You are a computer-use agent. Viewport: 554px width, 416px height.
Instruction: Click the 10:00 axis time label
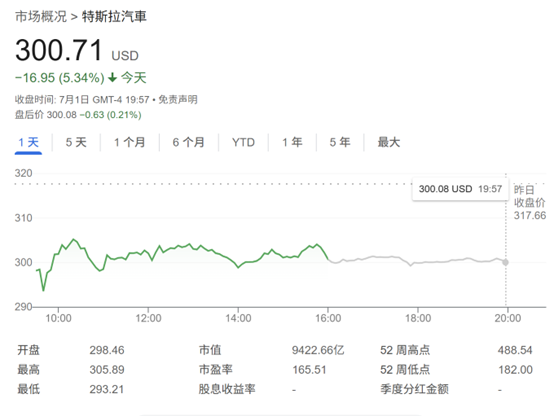(x=58, y=318)
